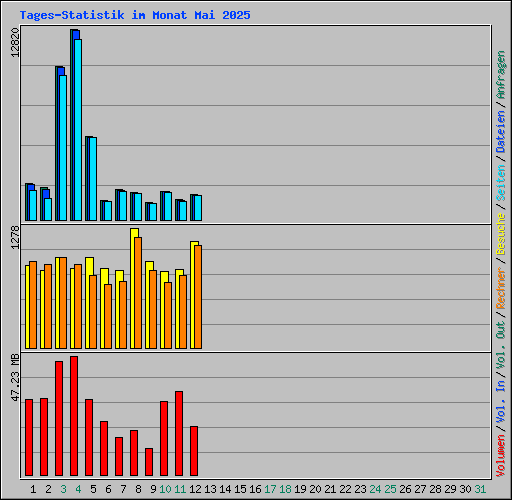Click green day number 11 on the x-axis

(180, 489)
